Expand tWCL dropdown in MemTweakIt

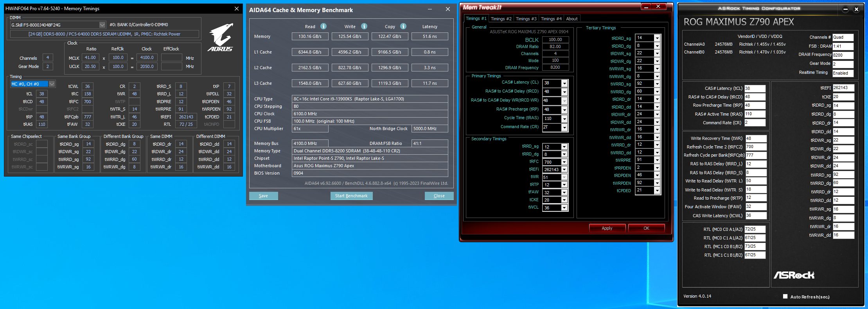[x=564, y=208]
